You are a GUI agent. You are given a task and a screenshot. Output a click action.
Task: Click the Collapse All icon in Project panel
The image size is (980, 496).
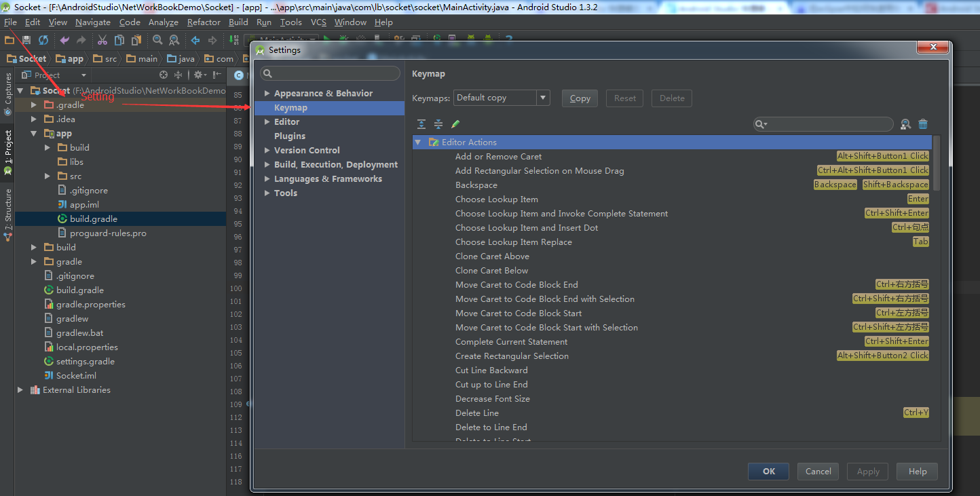point(178,75)
